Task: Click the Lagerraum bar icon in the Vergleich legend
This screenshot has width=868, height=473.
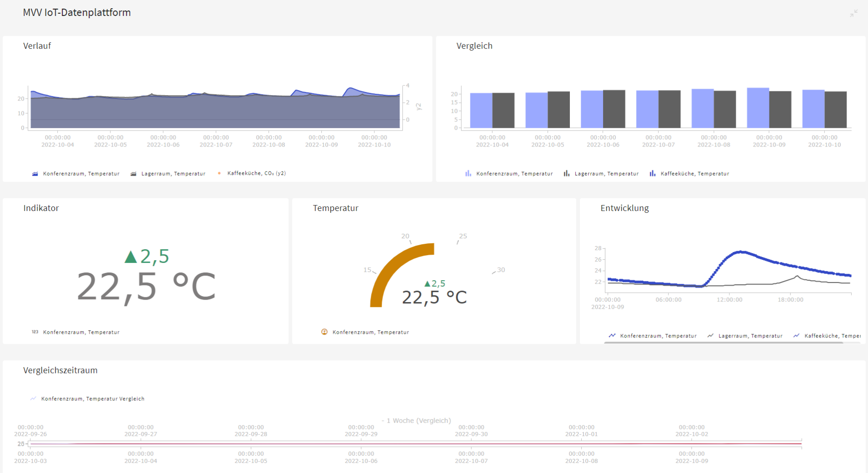Action: click(x=566, y=173)
